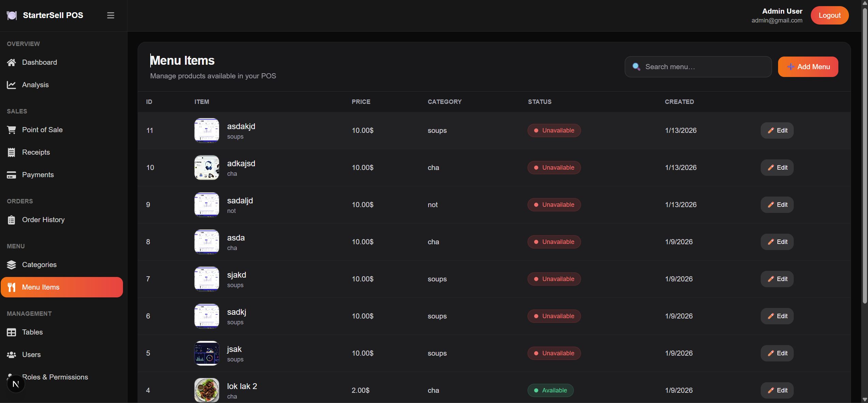This screenshot has width=868, height=403.
Task: Open Dashboard via its home icon
Action: 11,62
